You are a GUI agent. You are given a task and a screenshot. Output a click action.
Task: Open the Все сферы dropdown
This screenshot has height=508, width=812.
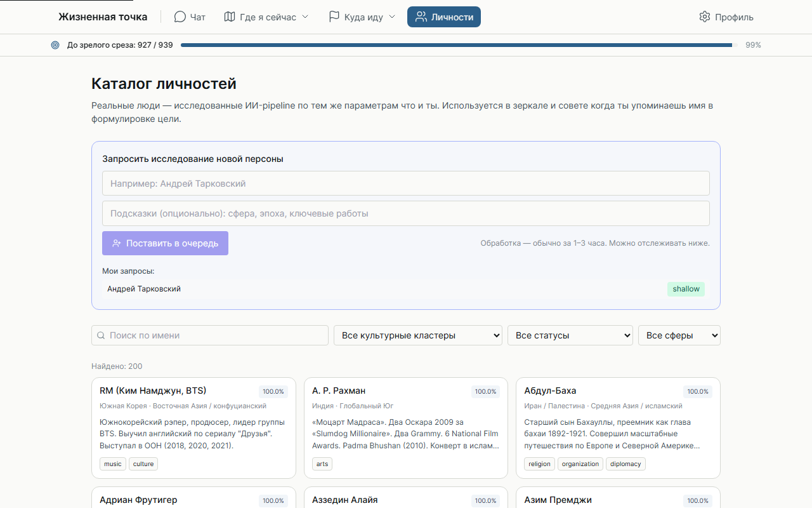(679, 335)
